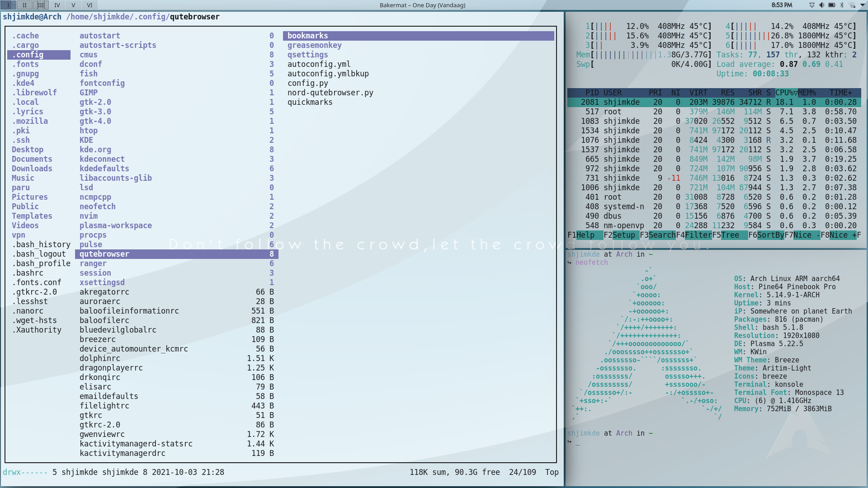The width and height of the screenshot is (868, 488).
Task: Click the F1 Help button in htop
Action: (x=585, y=235)
